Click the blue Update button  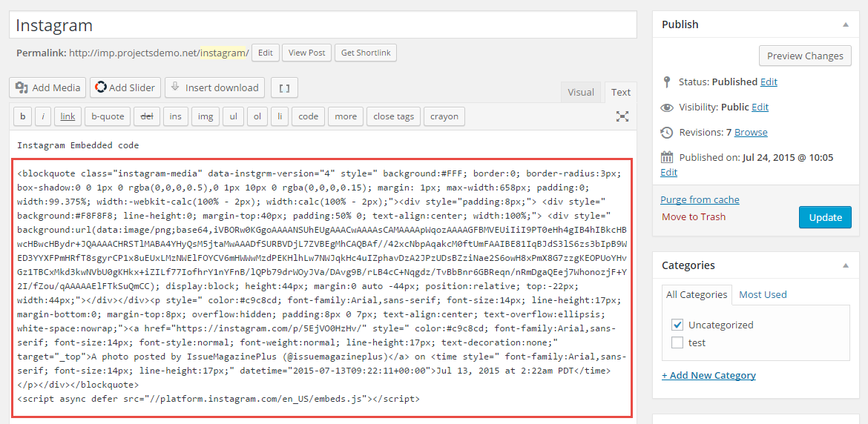pos(825,217)
